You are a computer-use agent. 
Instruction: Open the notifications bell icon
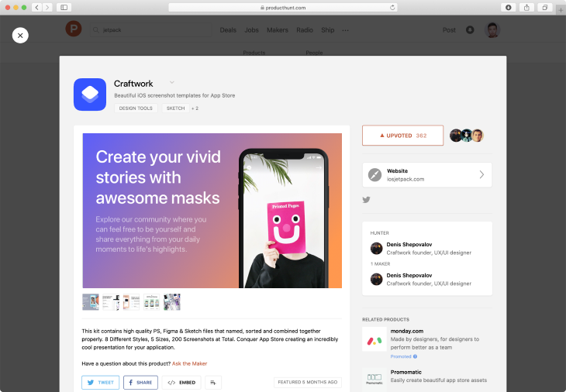[x=470, y=30]
